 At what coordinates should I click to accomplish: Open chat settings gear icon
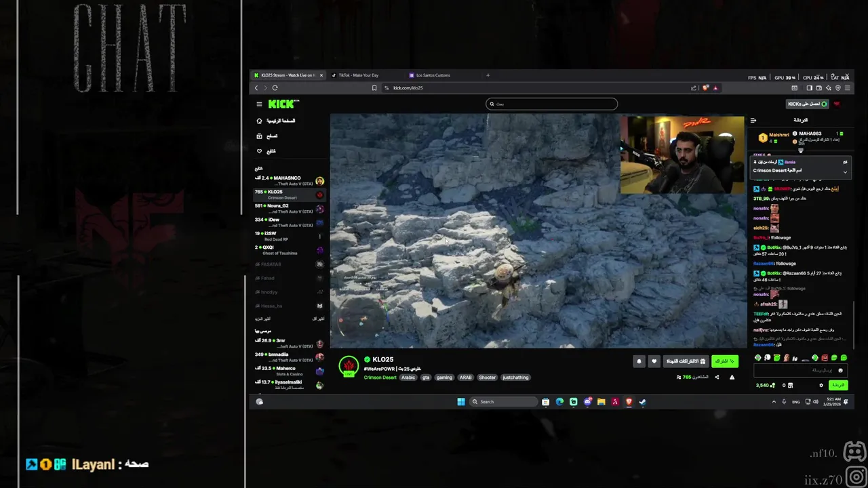(821, 385)
